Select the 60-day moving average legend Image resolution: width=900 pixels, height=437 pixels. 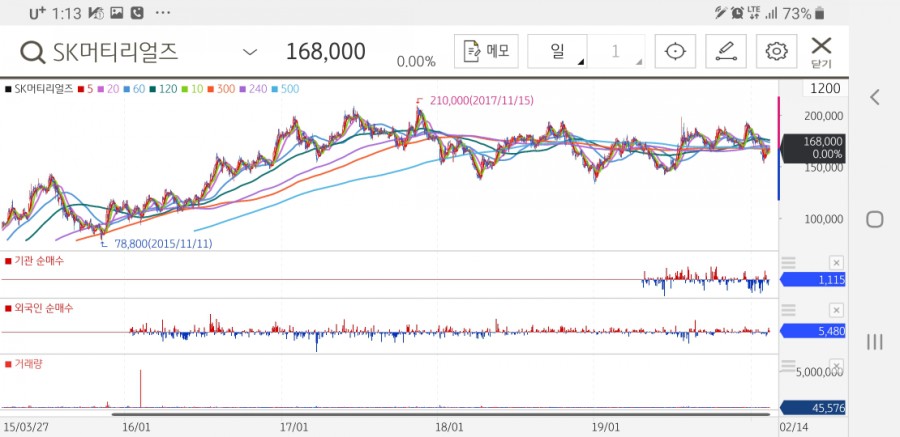click(133, 89)
